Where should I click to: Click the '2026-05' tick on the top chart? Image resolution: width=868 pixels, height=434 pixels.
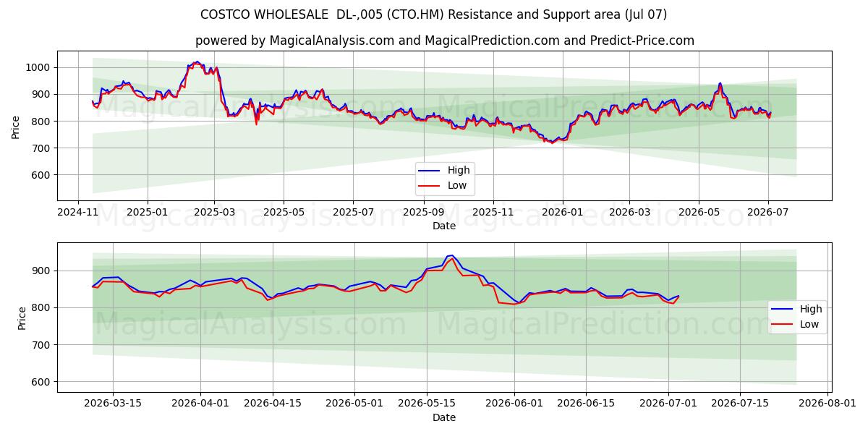click(698, 212)
